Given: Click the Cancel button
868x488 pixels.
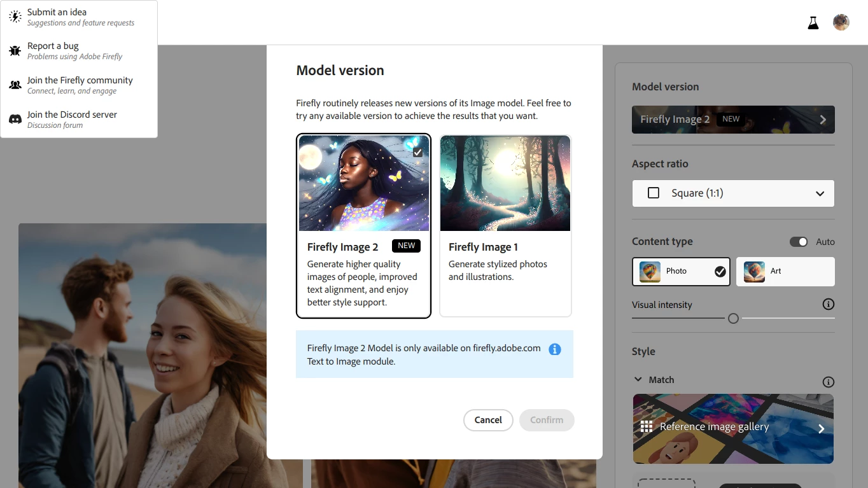Looking at the screenshot, I should pyautogui.click(x=488, y=420).
